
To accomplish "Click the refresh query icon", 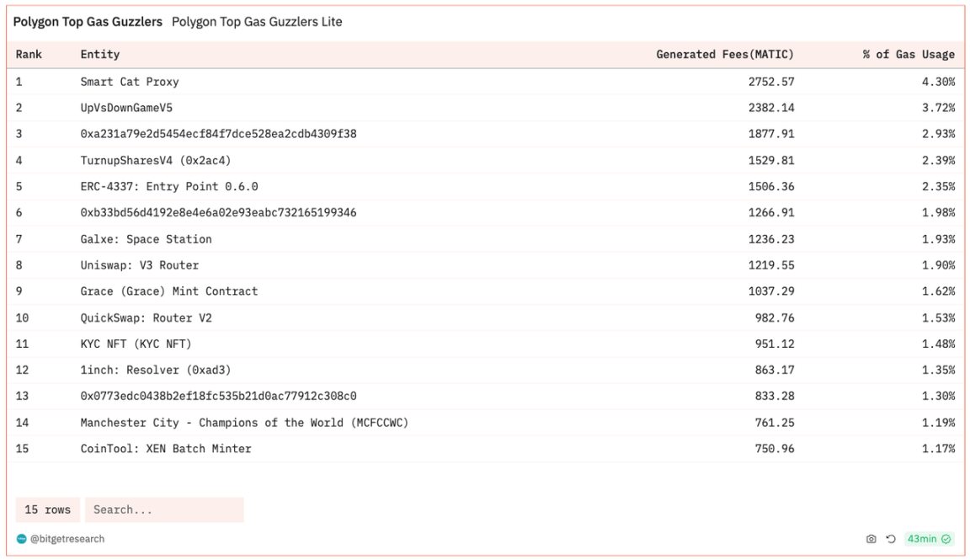I will 891,539.
